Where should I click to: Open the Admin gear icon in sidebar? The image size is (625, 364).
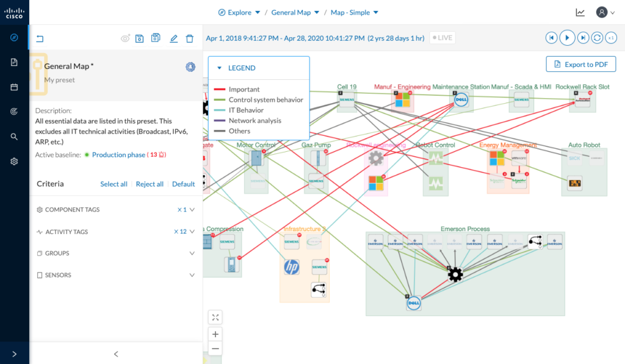coord(14,162)
